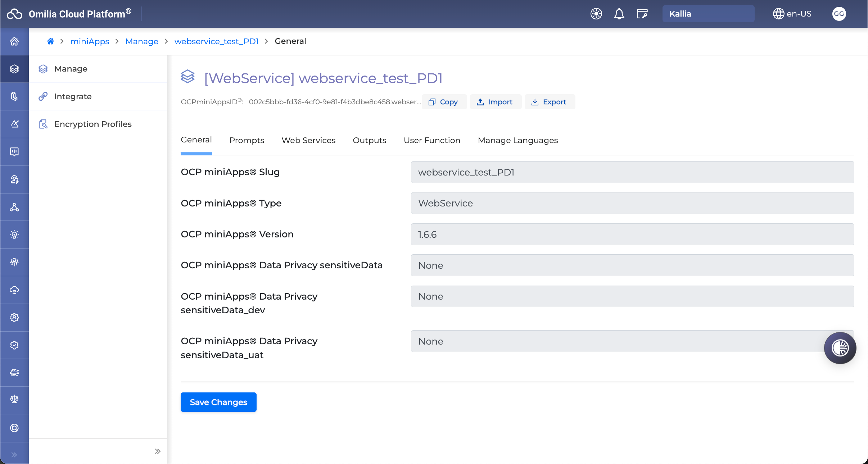Open the en-US language selector
Viewport: 868px width, 464px height.
[x=792, y=14]
